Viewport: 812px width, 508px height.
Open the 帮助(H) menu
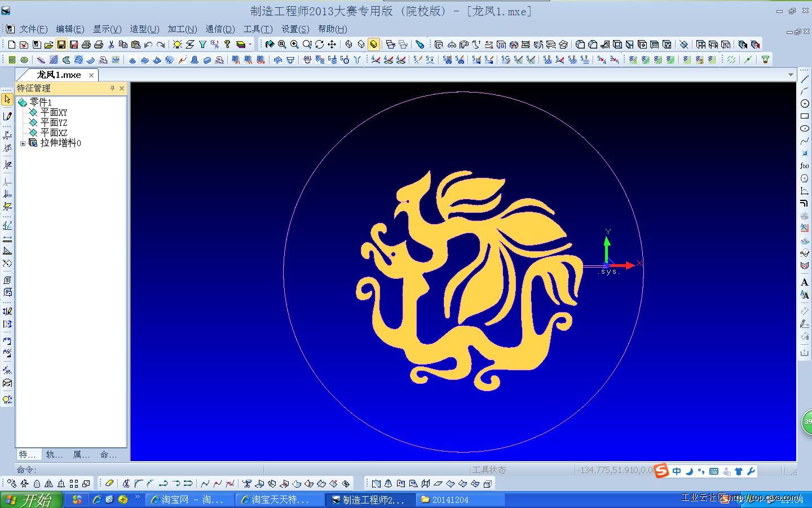click(x=333, y=29)
